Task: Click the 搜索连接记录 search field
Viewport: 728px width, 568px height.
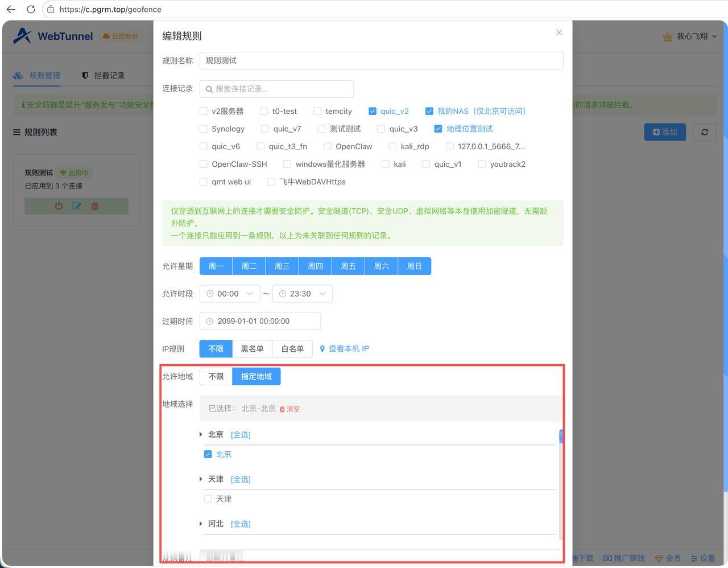Action: (276, 89)
